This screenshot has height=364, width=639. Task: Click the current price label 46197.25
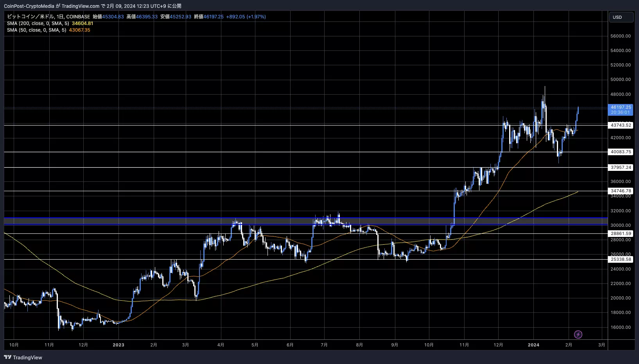pyautogui.click(x=621, y=110)
